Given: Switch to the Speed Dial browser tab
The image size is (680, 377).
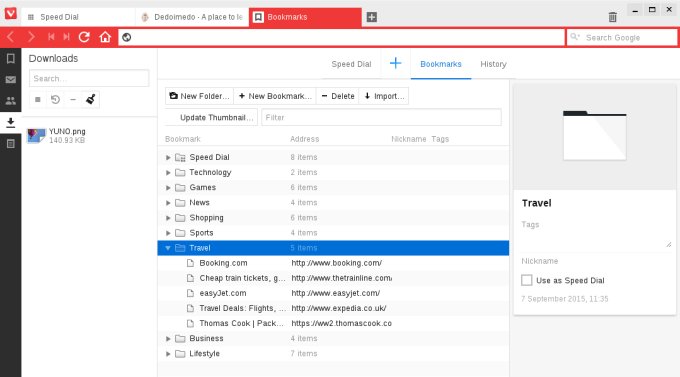Looking at the screenshot, I should (78, 17).
